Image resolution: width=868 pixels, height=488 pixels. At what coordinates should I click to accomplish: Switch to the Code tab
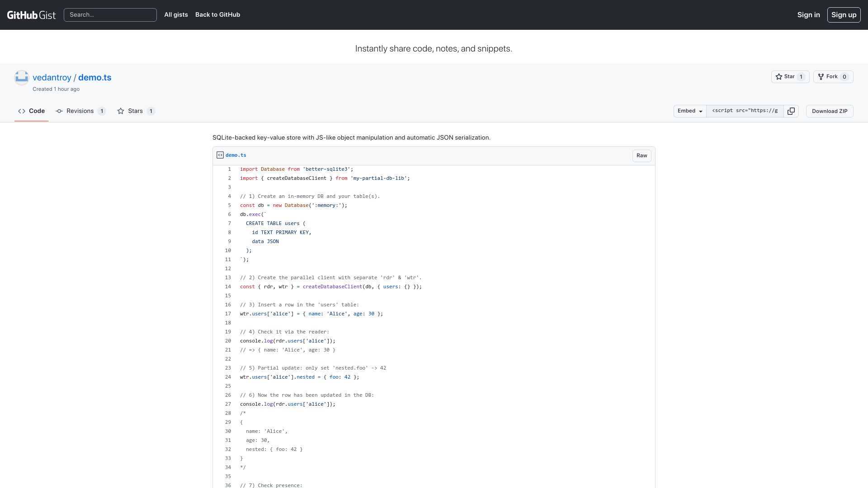pos(32,111)
